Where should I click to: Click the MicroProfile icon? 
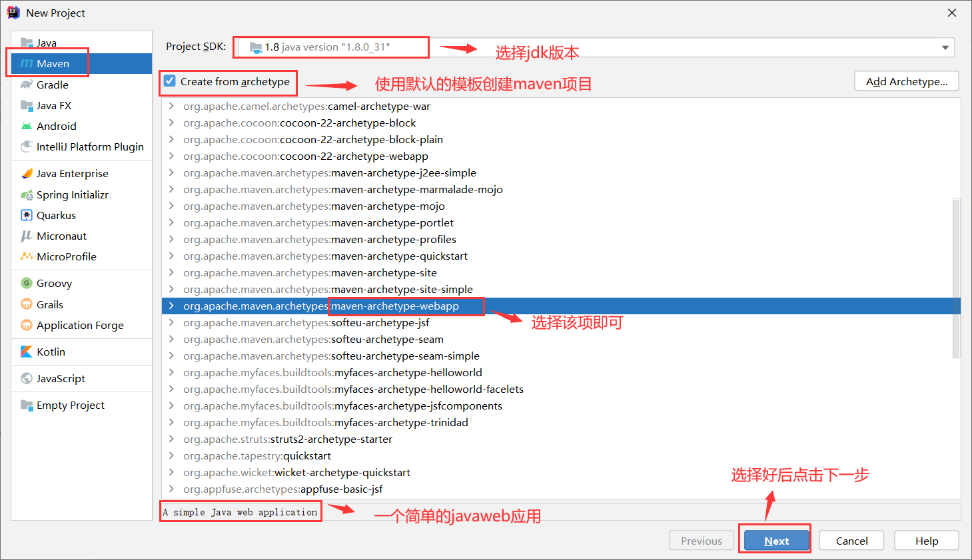click(x=27, y=256)
